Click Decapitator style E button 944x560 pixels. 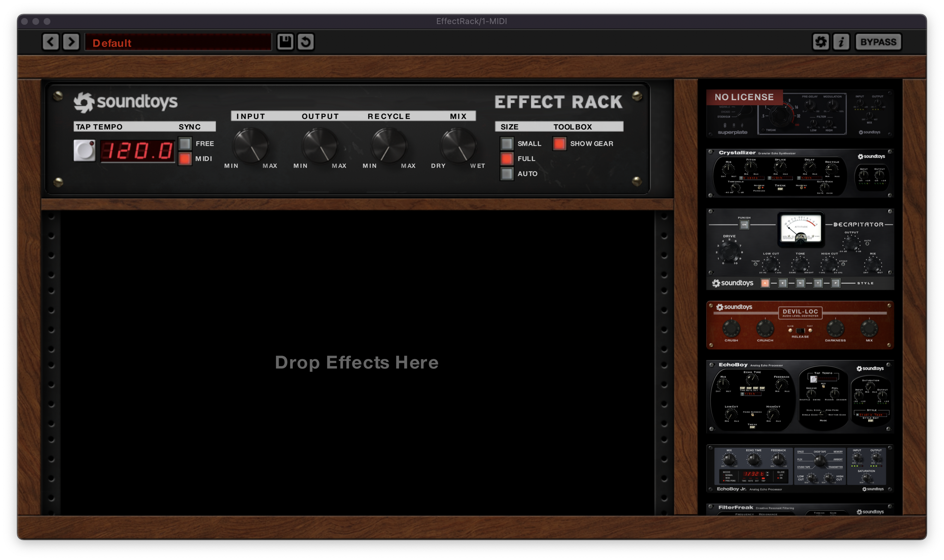[783, 283]
